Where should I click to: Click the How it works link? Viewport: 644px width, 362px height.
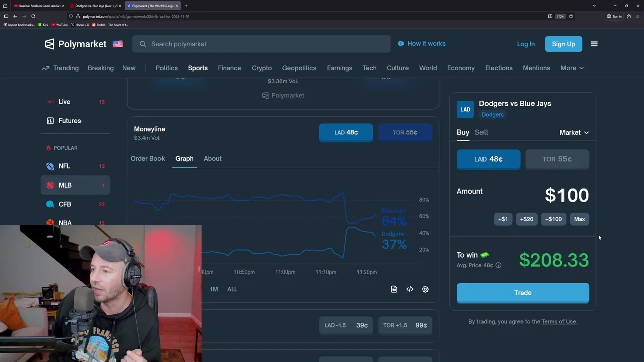(426, 44)
